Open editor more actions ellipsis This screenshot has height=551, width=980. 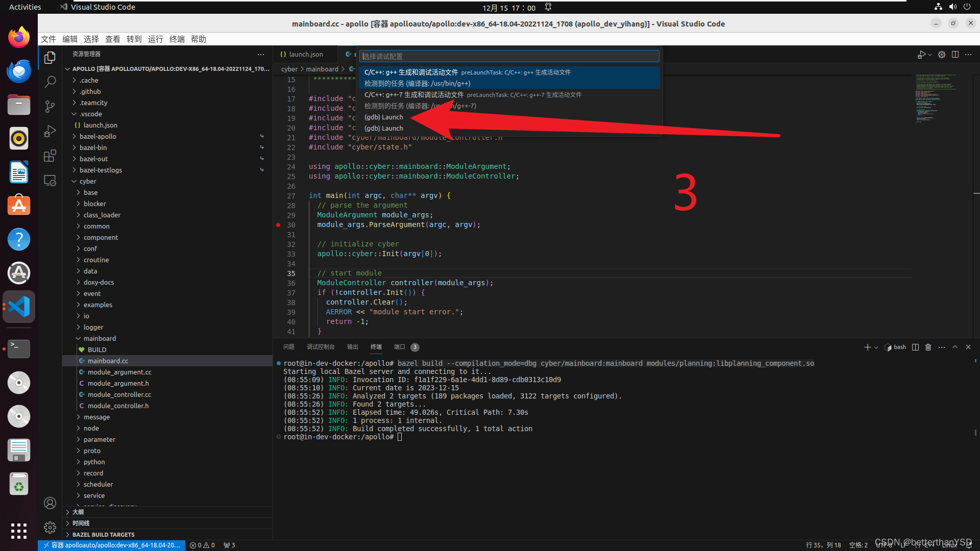coord(968,55)
